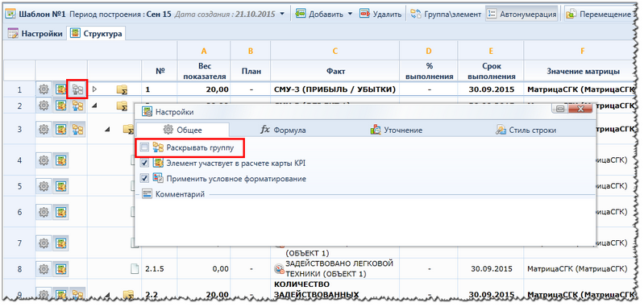
Task: Switch to the Настройки tab
Action: click(35, 34)
